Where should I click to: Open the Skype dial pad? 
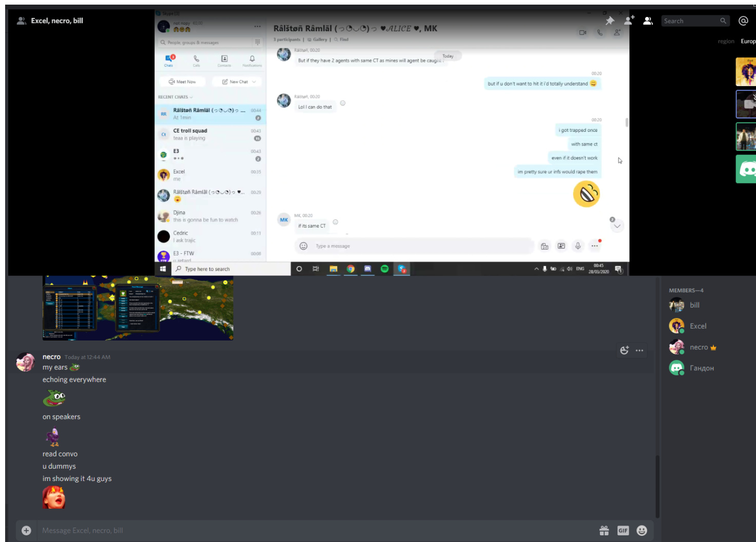[257, 42]
